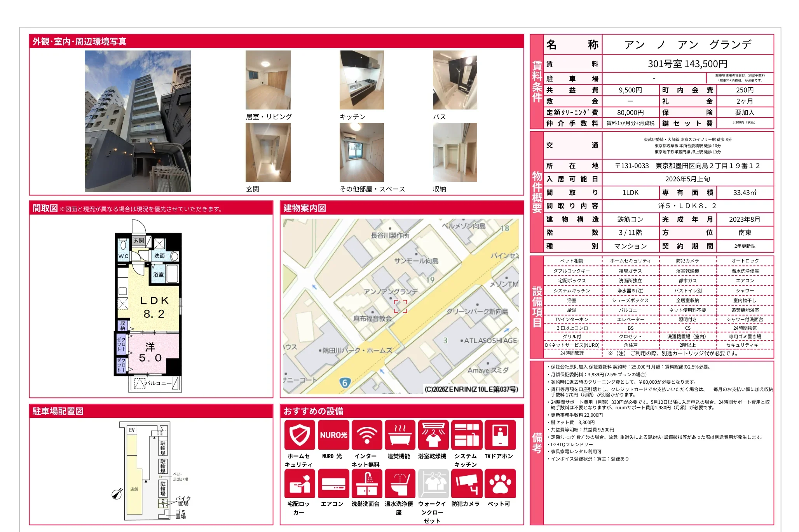Click the 防犯カメラ icon
Image resolution: width=799 pixels, height=532 pixels.
(x=466, y=483)
